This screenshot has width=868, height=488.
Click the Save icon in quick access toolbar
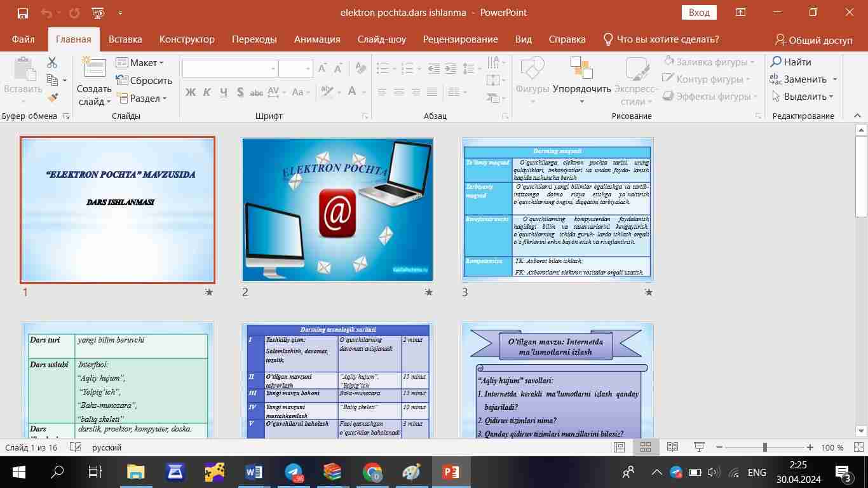(23, 13)
